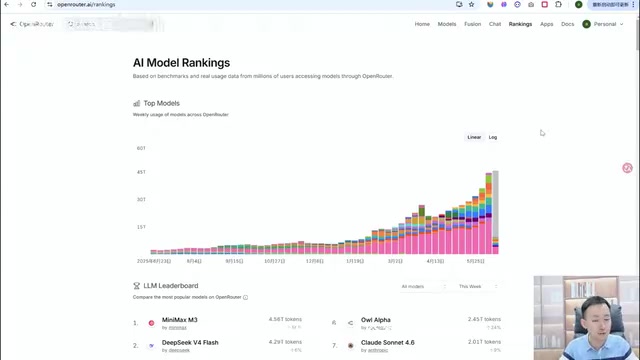The height and width of the screenshot is (360, 640).
Task: Switch the chart to Log scale
Action: click(x=493, y=137)
